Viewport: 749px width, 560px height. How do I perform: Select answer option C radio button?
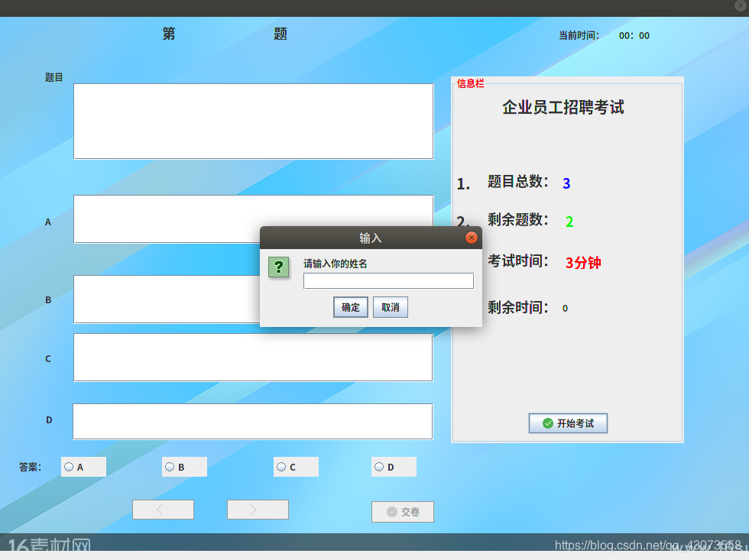(x=281, y=467)
